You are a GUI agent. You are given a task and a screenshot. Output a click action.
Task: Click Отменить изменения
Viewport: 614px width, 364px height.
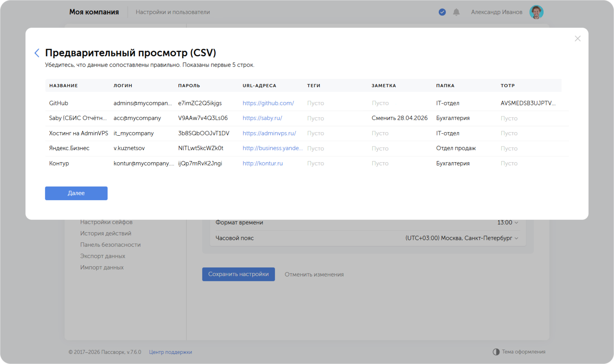[314, 274]
